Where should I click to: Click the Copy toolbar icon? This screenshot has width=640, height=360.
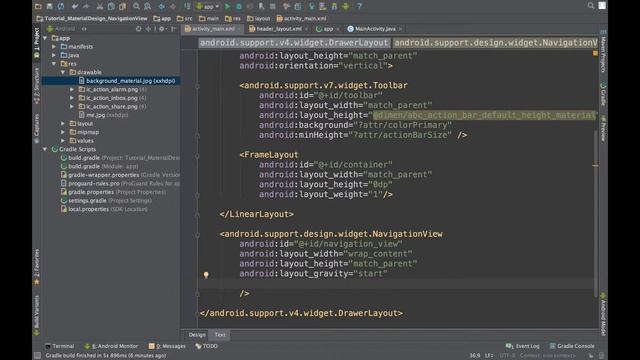(111, 6)
